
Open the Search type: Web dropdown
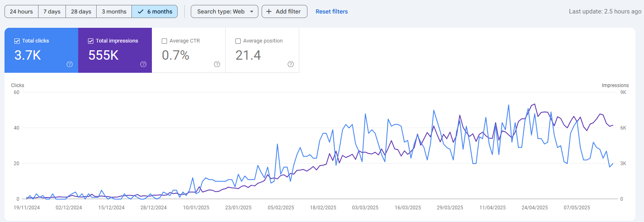tap(221, 11)
